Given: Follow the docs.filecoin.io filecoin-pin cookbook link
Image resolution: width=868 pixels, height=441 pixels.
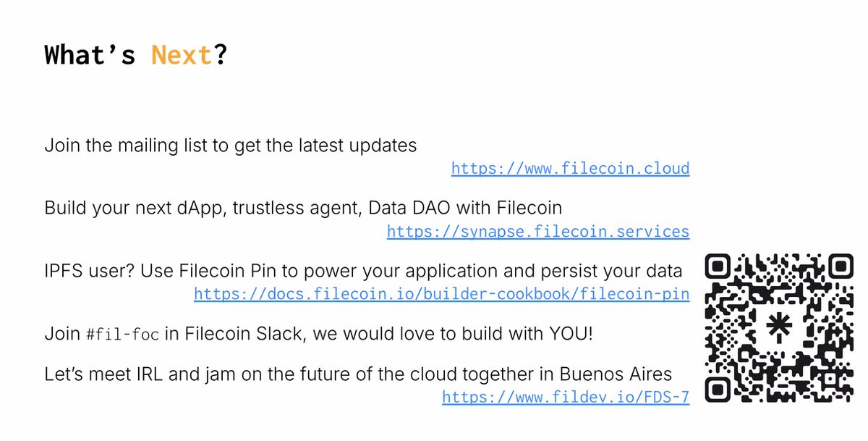Looking at the screenshot, I should coord(441,295).
